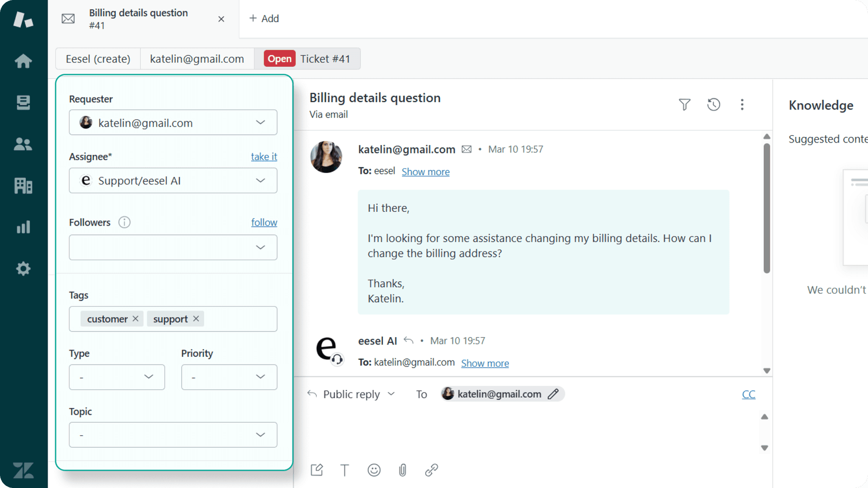Switch to katelin@gmail.com breadcrumb tab

click(197, 59)
